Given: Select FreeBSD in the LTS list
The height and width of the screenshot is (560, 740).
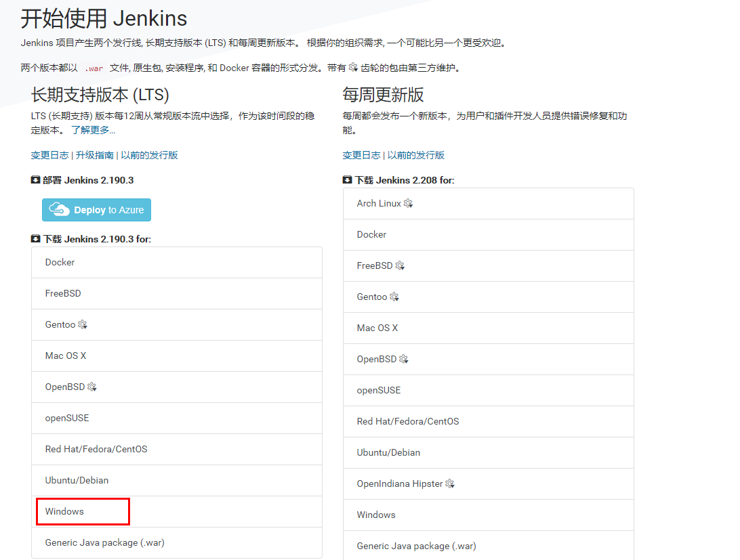Looking at the screenshot, I should [177, 293].
